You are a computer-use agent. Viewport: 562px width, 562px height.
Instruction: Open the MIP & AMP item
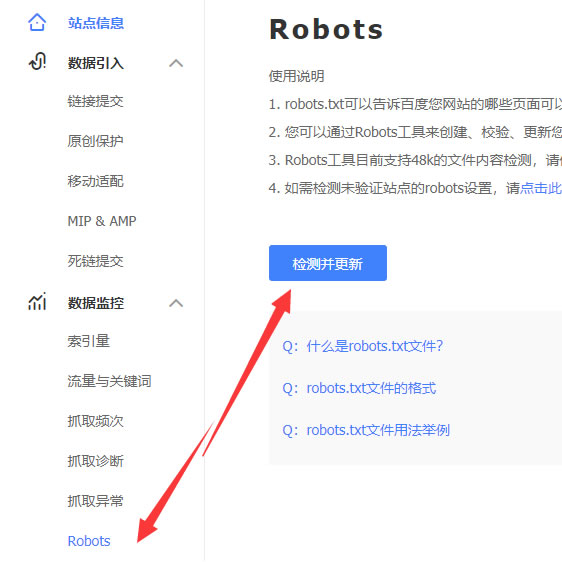pos(102,221)
